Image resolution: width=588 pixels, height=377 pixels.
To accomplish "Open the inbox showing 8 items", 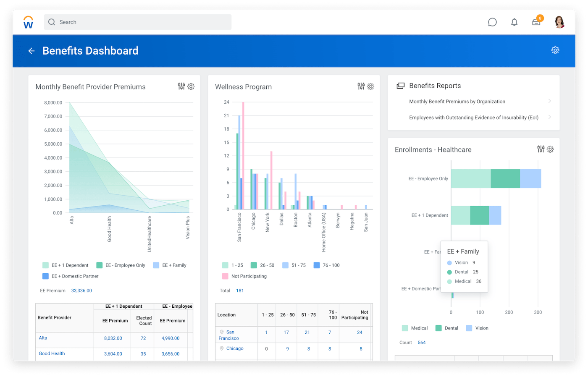I will [x=536, y=22].
